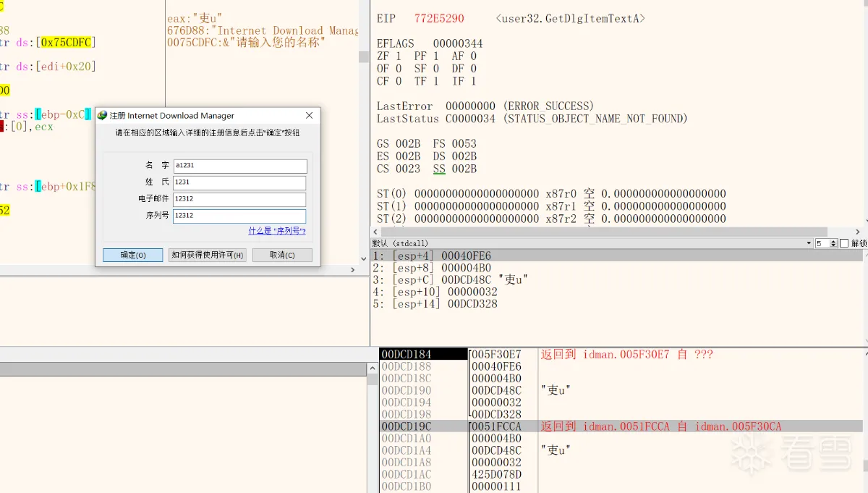Click the highlighted operand 0x75CDFC in disassembly
The height and width of the screenshot is (493, 868).
point(65,43)
